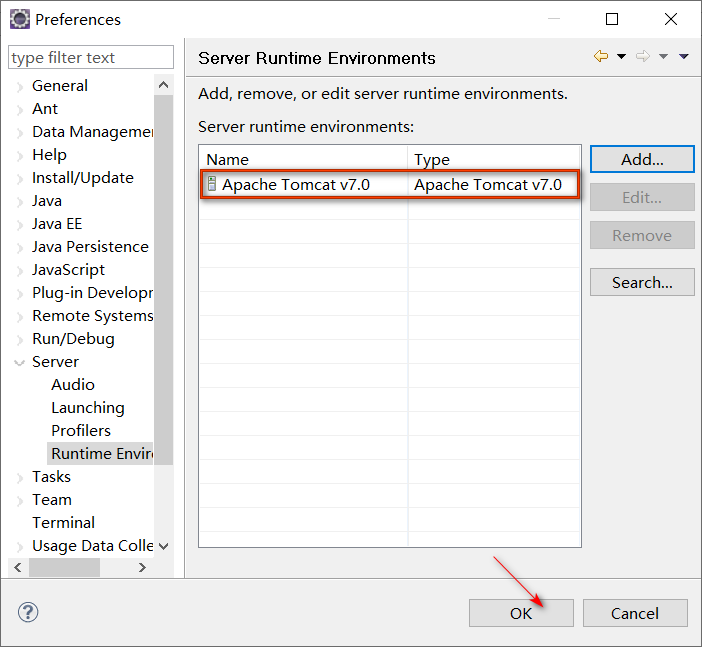Viewport: 702px width, 647px height.
Task: Expand the Java EE node
Action: point(19,224)
